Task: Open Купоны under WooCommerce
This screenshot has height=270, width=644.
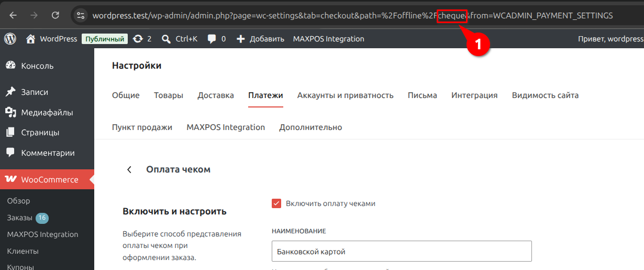Action: click(21, 267)
